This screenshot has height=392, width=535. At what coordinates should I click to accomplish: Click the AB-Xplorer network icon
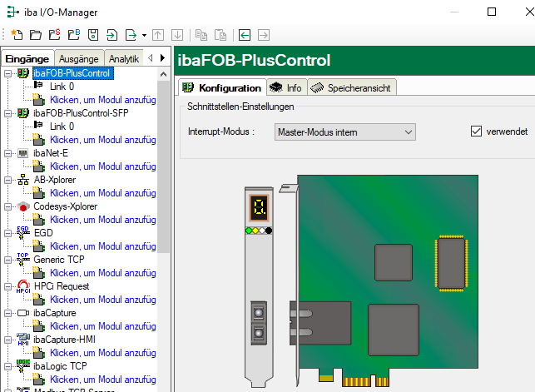coord(23,180)
